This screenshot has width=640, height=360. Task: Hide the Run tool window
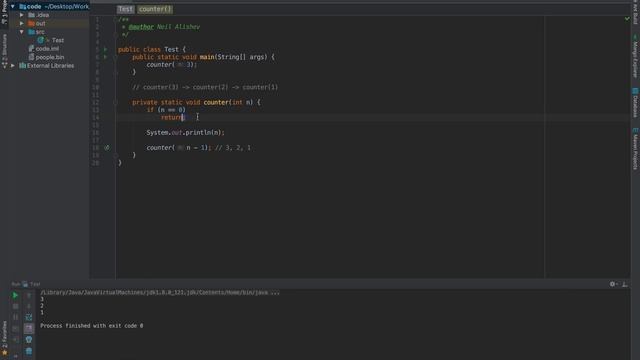tap(624, 284)
